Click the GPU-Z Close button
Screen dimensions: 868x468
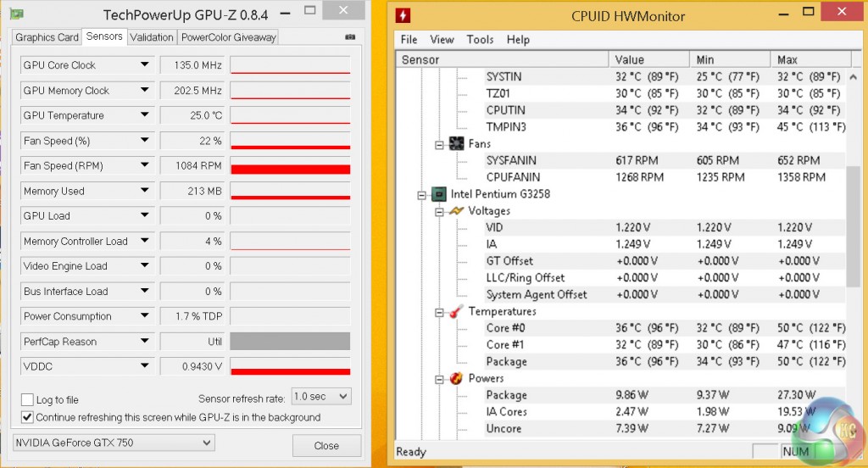click(x=326, y=445)
